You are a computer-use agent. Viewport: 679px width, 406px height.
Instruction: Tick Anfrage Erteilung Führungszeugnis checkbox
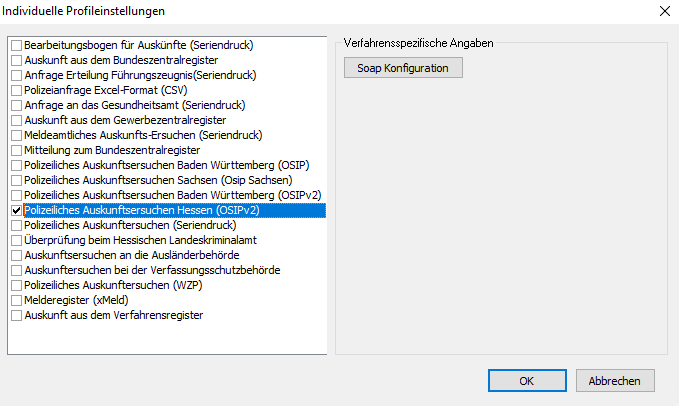(16, 76)
